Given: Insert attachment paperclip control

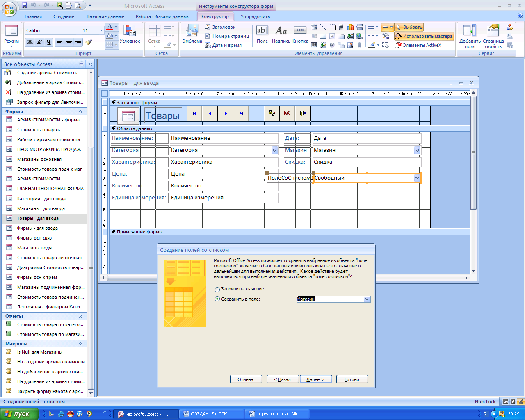Looking at the screenshot, I should pyautogui.click(x=359, y=45).
